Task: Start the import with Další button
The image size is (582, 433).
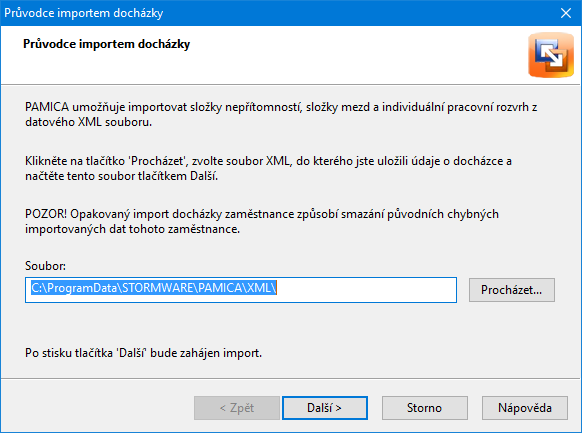Action: 325,408
